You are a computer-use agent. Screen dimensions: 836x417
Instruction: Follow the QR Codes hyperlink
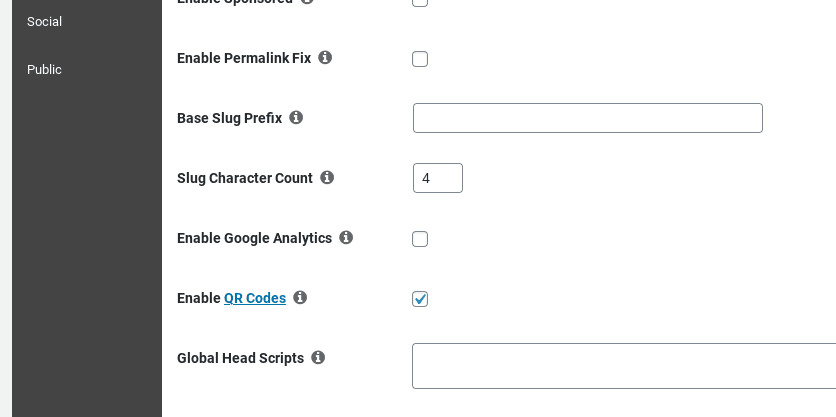click(255, 298)
